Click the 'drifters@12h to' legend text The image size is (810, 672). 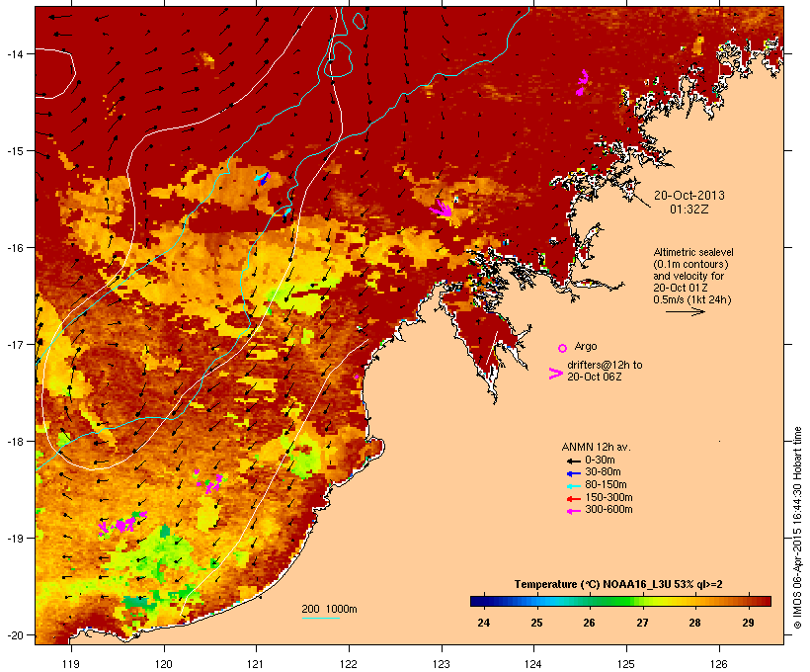(x=605, y=365)
